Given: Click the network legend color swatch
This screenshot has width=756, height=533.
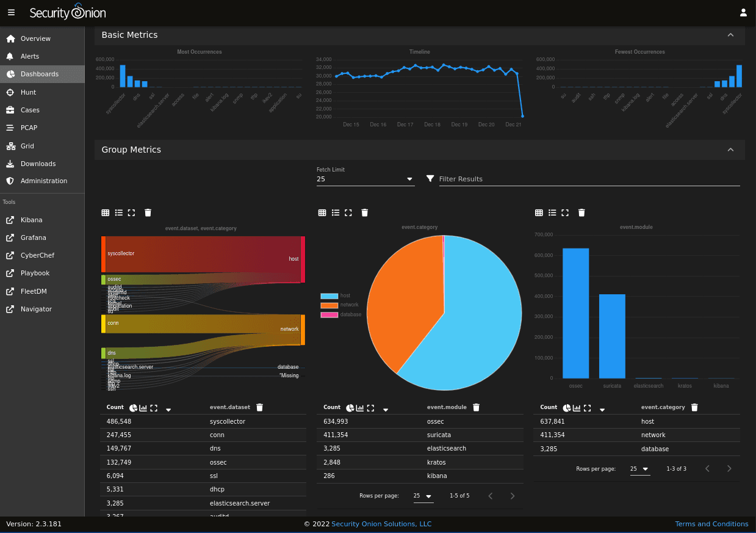Looking at the screenshot, I should point(329,305).
